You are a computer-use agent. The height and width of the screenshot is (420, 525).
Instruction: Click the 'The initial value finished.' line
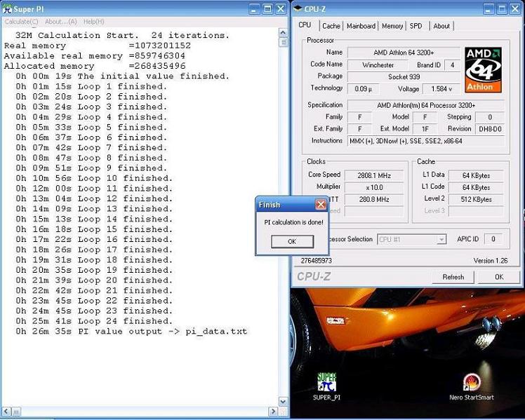[122, 76]
